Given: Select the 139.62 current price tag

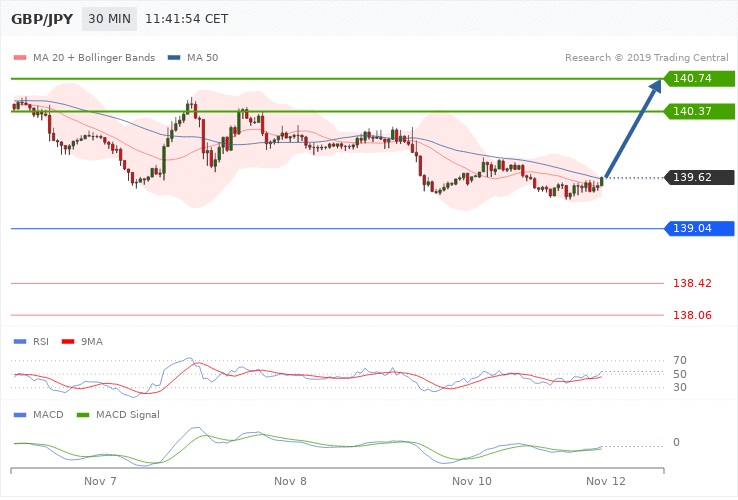Looking at the screenshot, I should point(699,178).
